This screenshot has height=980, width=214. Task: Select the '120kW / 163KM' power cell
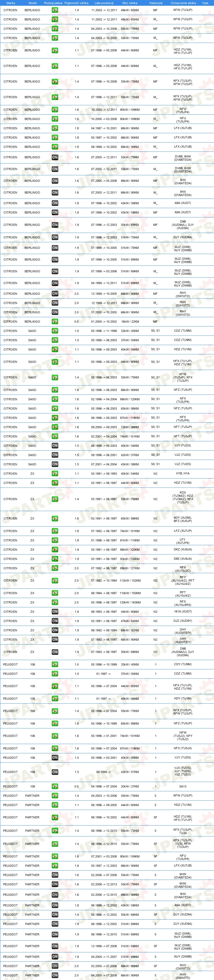pos(130,603)
